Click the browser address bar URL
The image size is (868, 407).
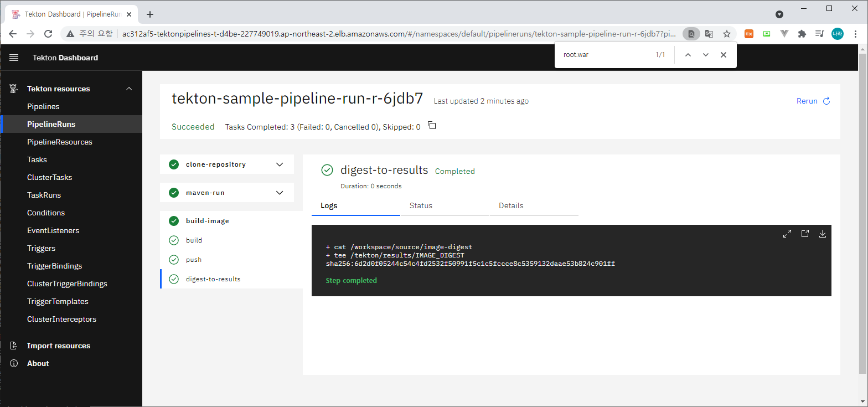[x=399, y=34]
